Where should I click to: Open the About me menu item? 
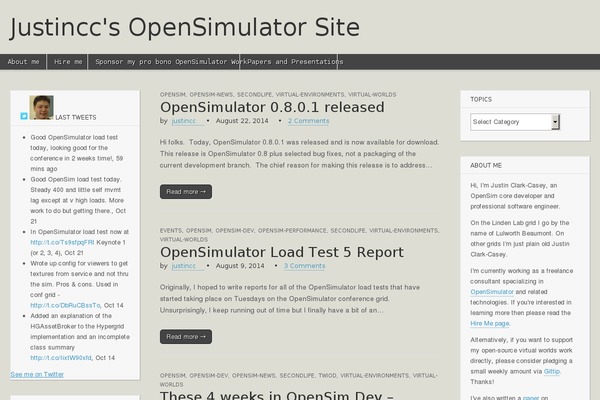(x=24, y=61)
